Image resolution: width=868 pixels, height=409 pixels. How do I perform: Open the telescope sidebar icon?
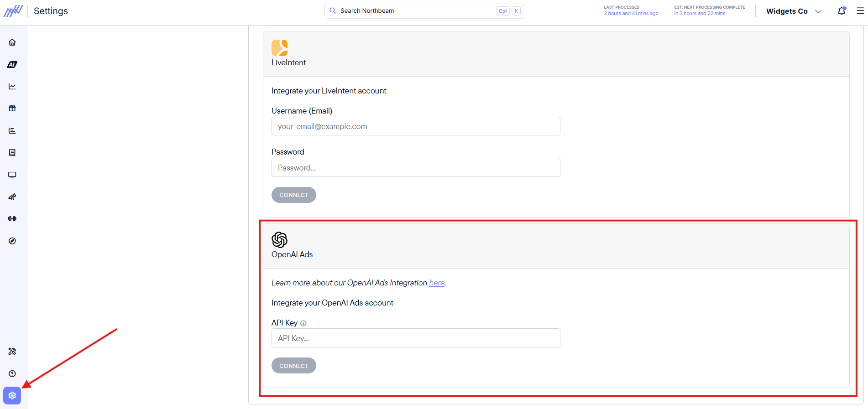tap(12, 197)
